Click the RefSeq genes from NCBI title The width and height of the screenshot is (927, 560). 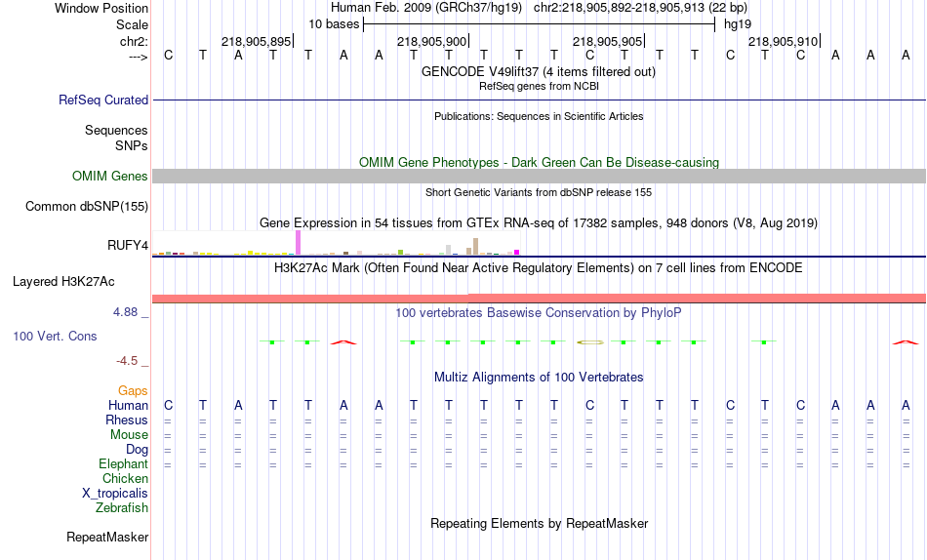tap(539, 86)
